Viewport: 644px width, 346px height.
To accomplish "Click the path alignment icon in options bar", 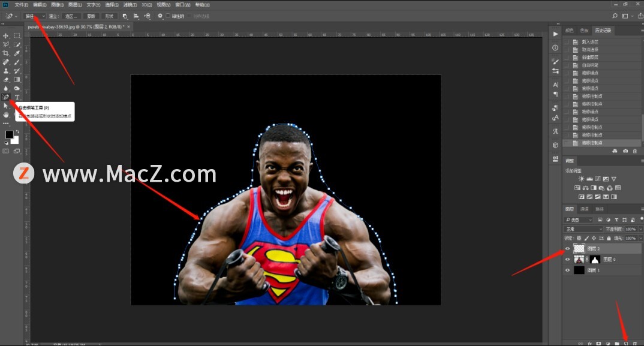I will [x=136, y=16].
